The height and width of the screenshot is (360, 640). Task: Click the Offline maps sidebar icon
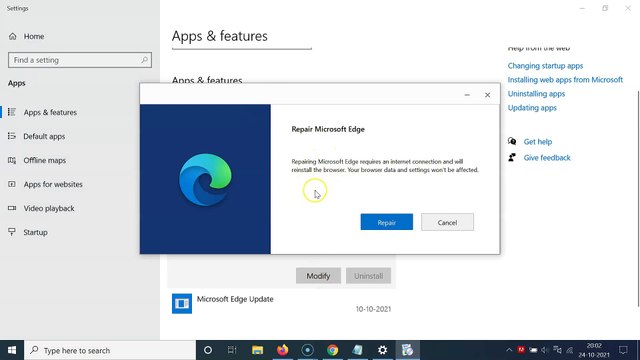coord(12,160)
